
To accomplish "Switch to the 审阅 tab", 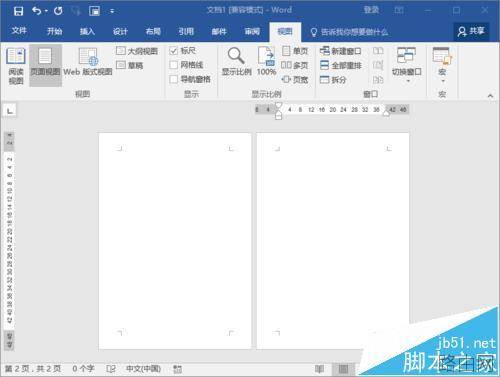I will pyautogui.click(x=252, y=31).
